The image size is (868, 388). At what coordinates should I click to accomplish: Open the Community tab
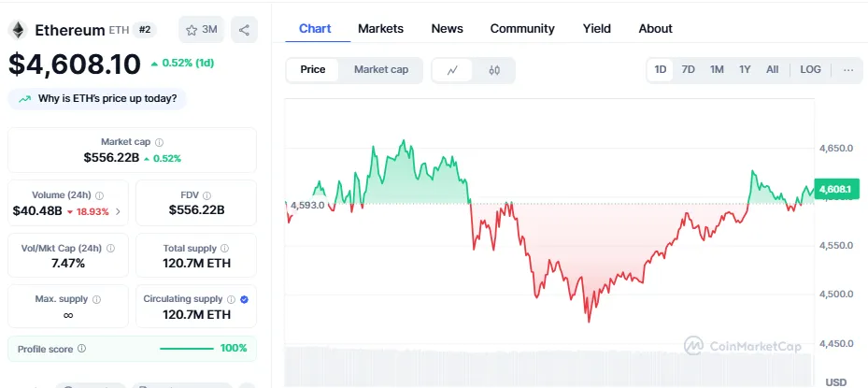(522, 29)
